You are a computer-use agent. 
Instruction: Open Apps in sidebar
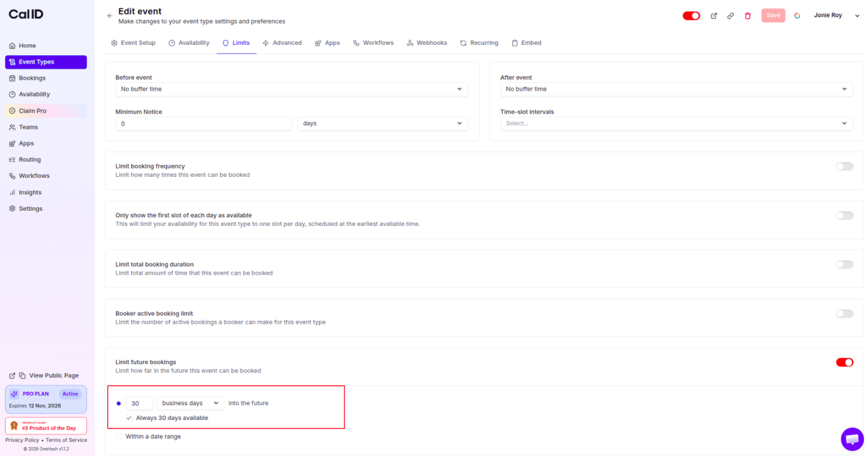46,144
